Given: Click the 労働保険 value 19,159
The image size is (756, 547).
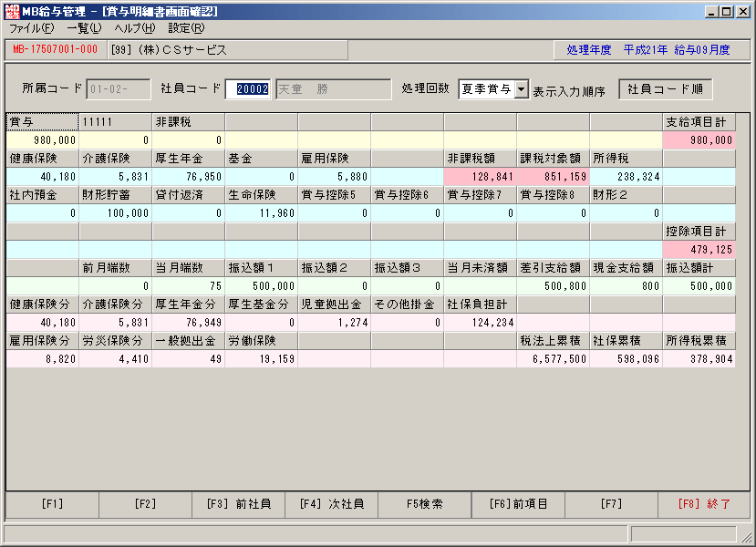Looking at the screenshot, I should click(262, 359).
